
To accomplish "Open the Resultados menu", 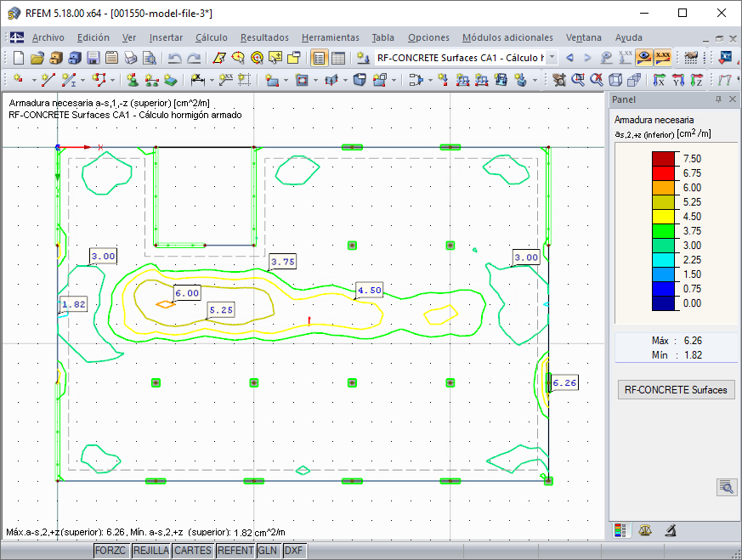I will [x=264, y=37].
